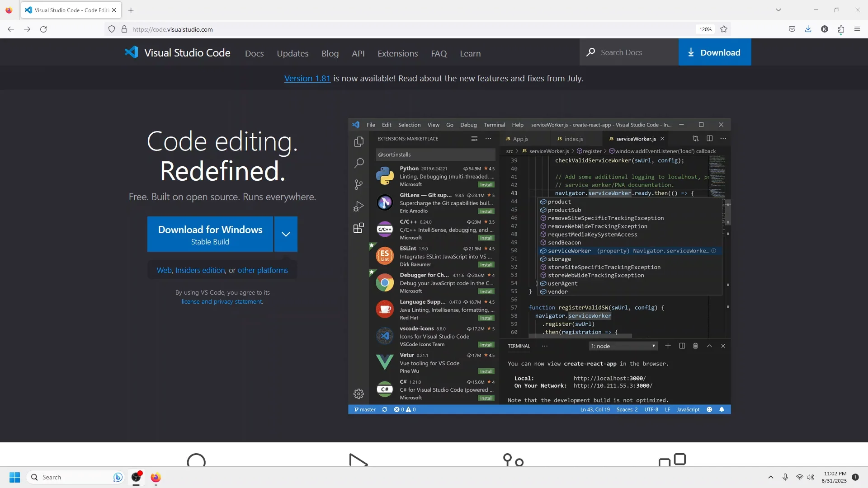This screenshot has height=488, width=868.
Task: Click the Search Docs input field
Action: [x=628, y=52]
